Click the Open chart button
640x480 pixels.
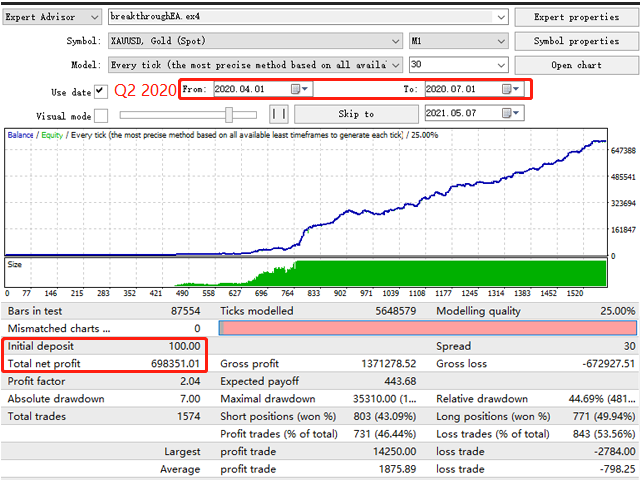(x=576, y=65)
